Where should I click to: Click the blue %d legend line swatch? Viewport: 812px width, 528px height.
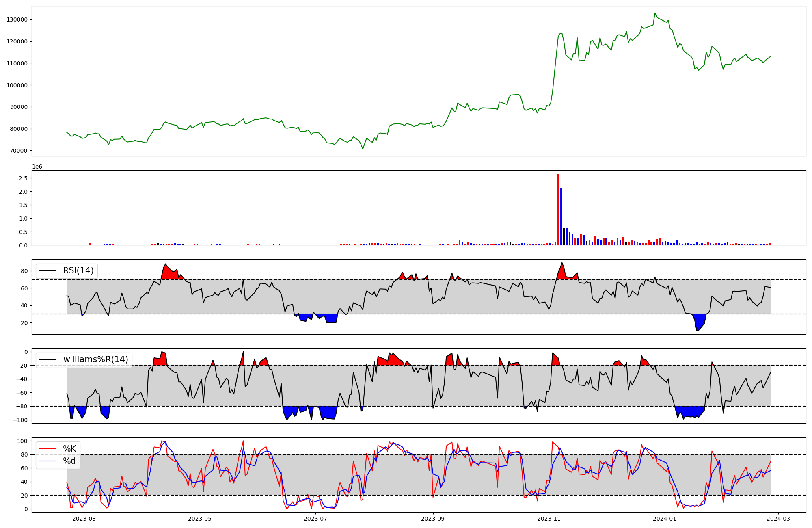[48, 461]
